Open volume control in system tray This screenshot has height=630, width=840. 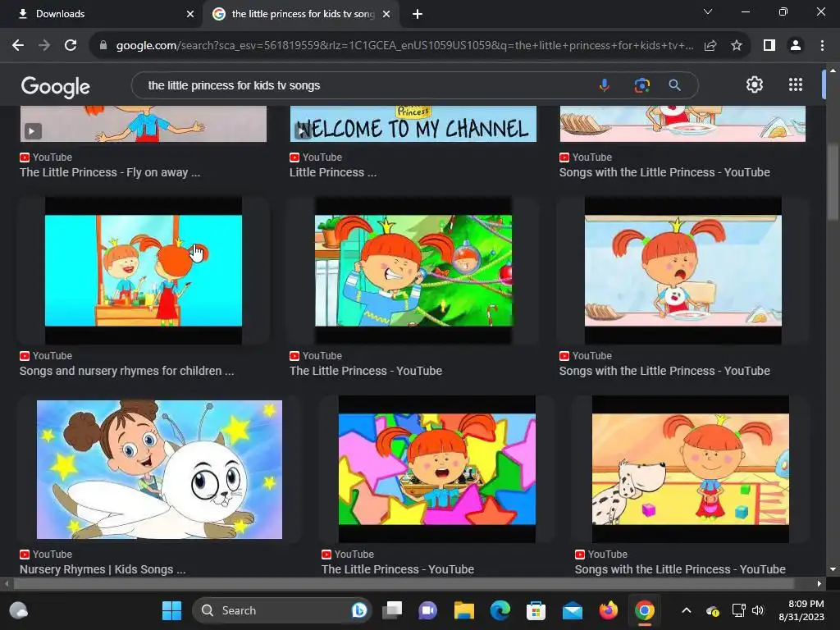757,610
